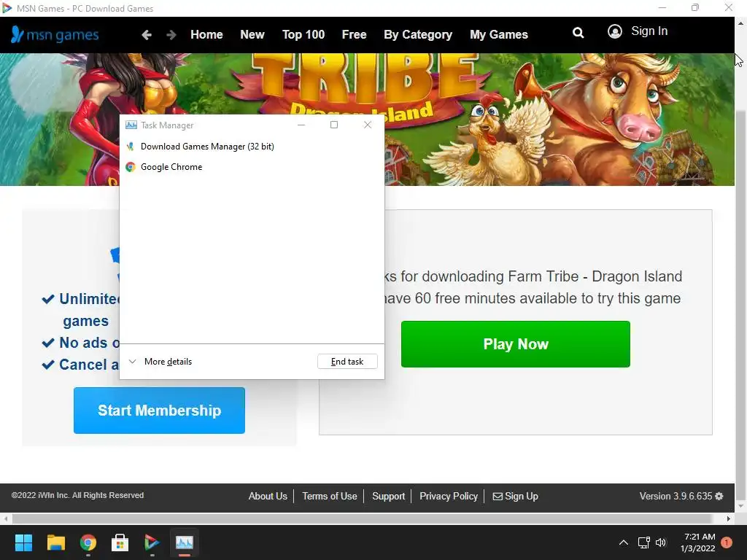This screenshot has width=747, height=560.
Task: Maximize the Task Manager window
Action: (334, 125)
